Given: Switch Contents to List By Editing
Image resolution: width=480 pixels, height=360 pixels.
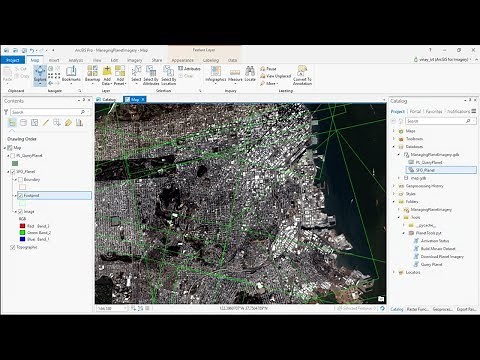Looking at the screenshot, I should click(x=46, y=123).
